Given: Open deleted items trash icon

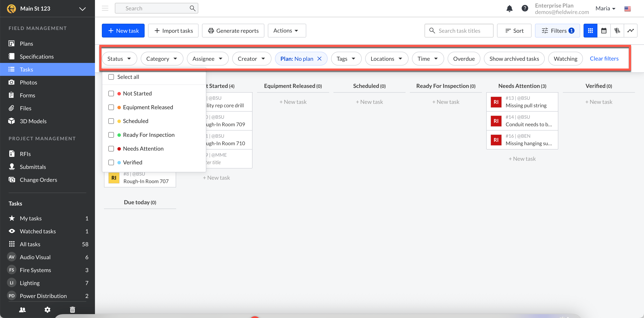Looking at the screenshot, I should pos(72,310).
